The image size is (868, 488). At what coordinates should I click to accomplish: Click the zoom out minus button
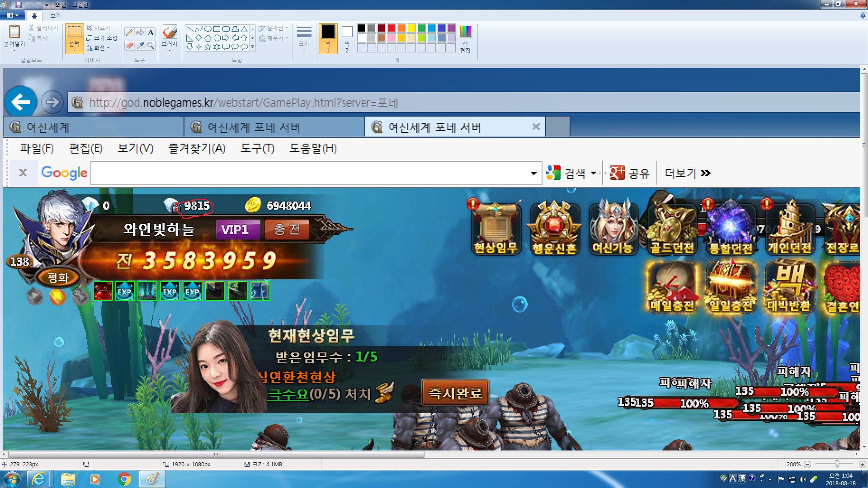(x=807, y=464)
